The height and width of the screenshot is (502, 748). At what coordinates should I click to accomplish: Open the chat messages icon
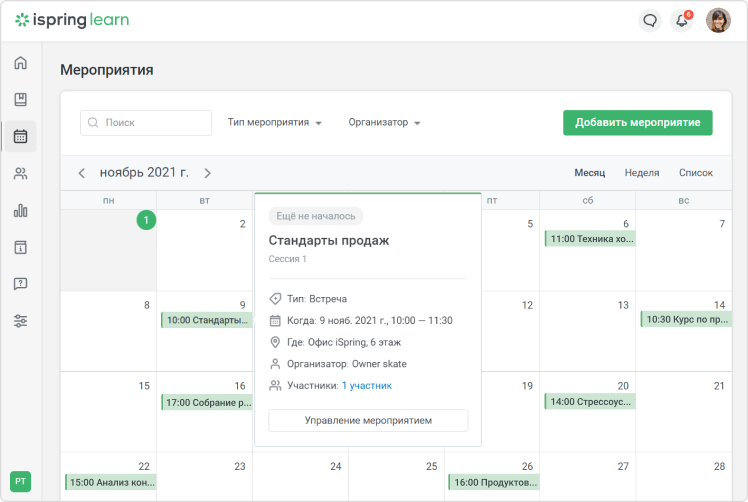point(650,20)
